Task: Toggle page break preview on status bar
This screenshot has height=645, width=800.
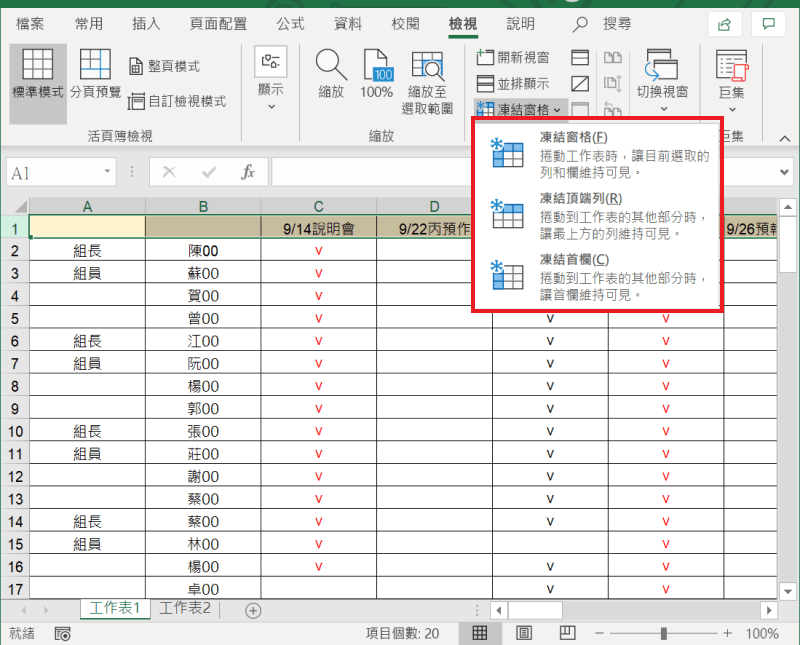Action: [567, 633]
